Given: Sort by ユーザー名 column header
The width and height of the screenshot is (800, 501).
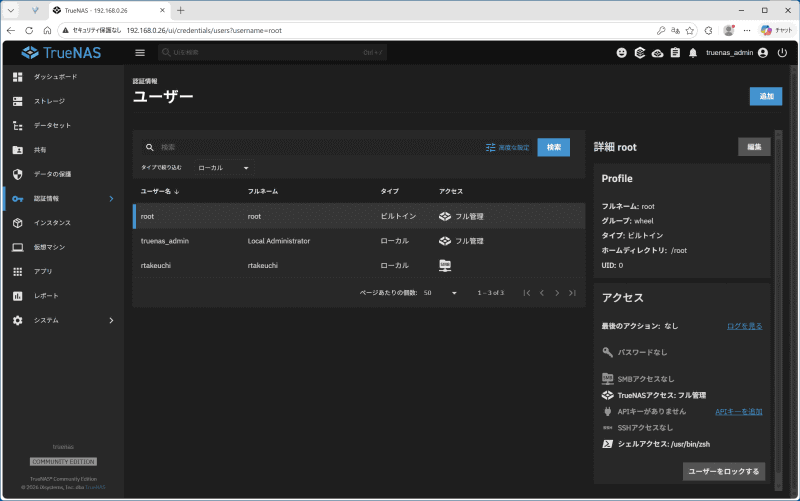Looking at the screenshot, I should pos(160,191).
